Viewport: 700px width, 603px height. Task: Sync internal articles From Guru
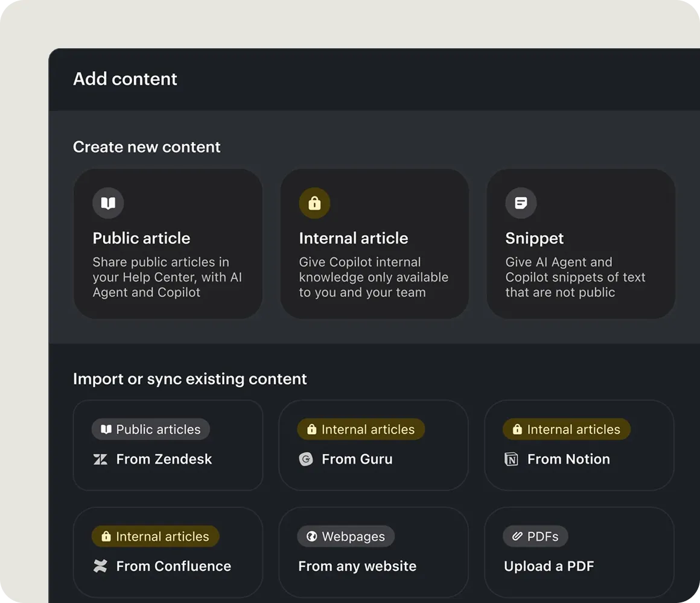click(373, 445)
